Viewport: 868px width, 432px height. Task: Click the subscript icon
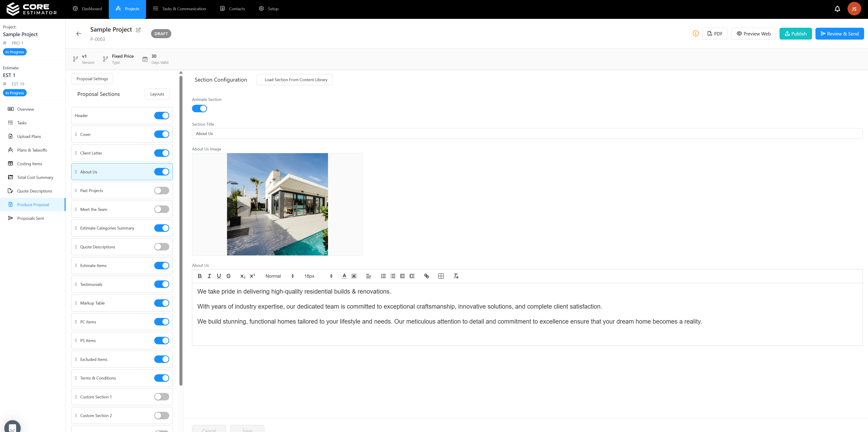coord(243,276)
